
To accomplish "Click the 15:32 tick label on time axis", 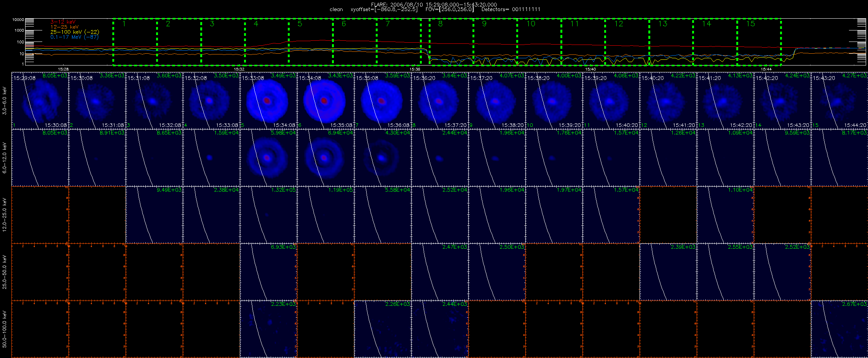I will (239, 69).
